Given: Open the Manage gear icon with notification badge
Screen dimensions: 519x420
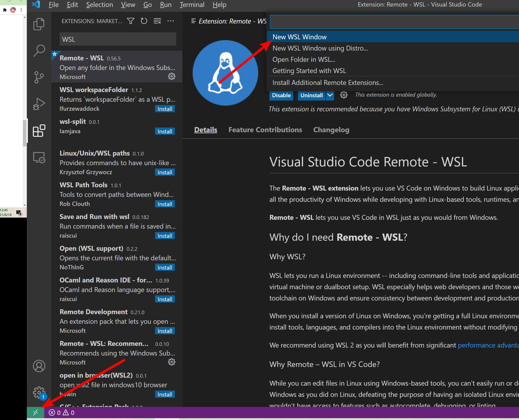Looking at the screenshot, I should 39,392.
